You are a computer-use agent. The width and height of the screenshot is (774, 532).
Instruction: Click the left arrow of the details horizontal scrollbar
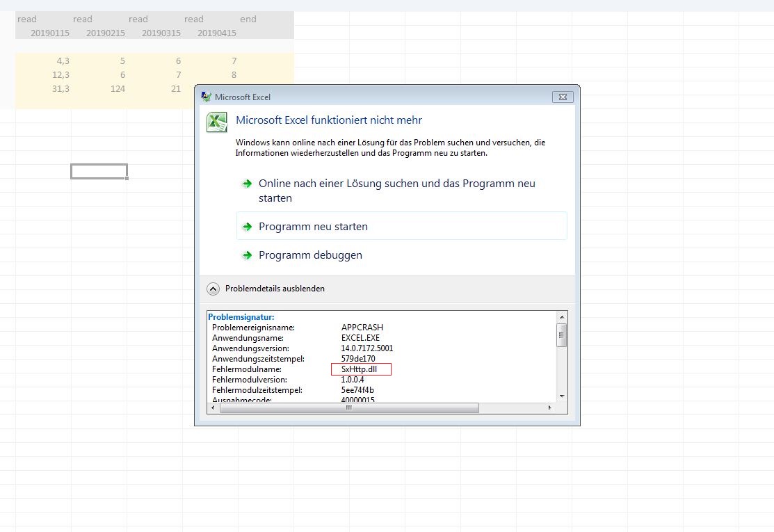pos(213,408)
